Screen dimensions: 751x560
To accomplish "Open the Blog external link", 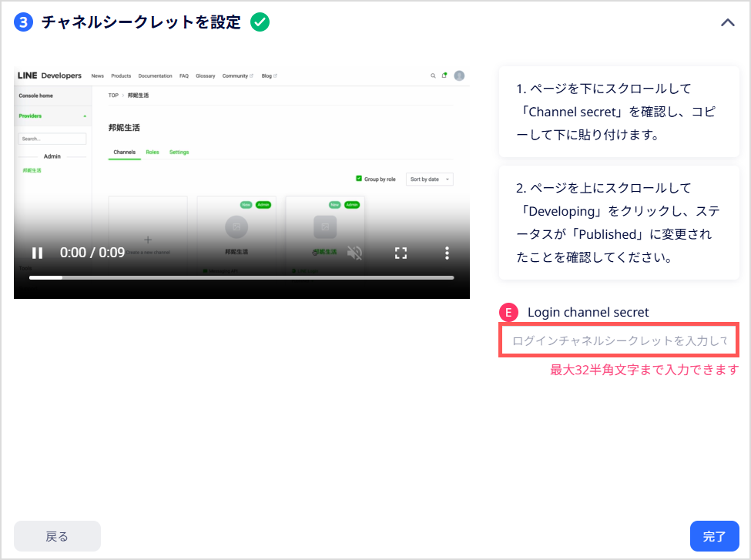I will [x=269, y=75].
